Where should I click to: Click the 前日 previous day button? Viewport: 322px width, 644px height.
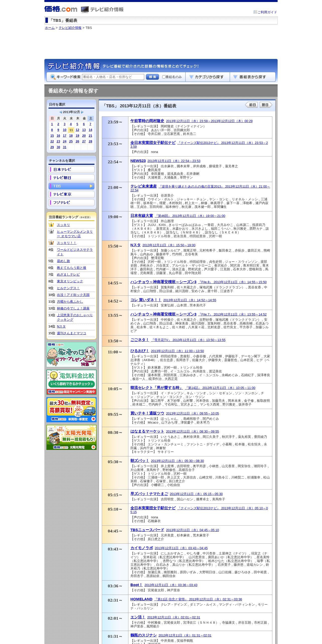(x=252, y=105)
